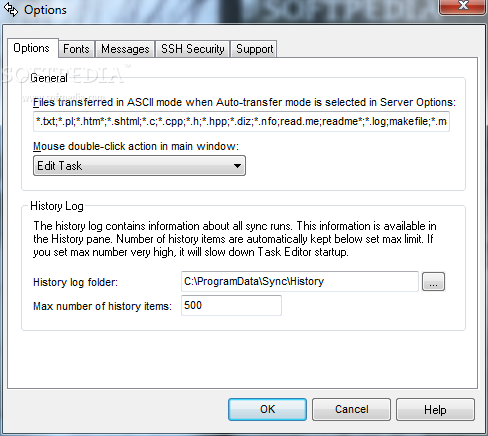
Task: Edit the ASCII mode file extensions field
Action: 241,121
